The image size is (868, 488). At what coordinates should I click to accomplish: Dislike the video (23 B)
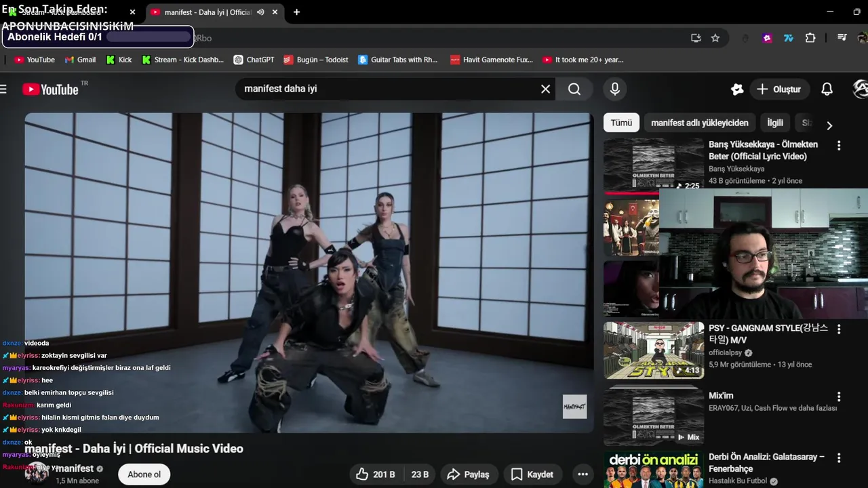click(420, 474)
